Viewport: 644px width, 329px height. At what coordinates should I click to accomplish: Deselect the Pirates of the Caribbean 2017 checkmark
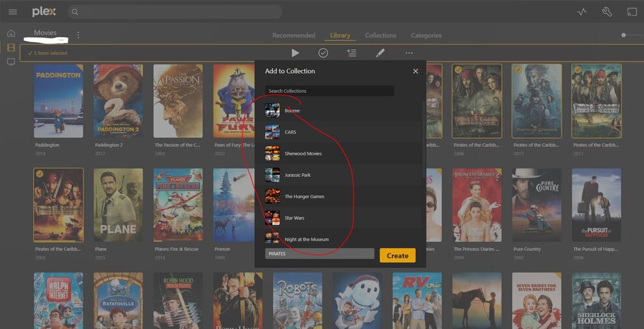tap(518, 70)
